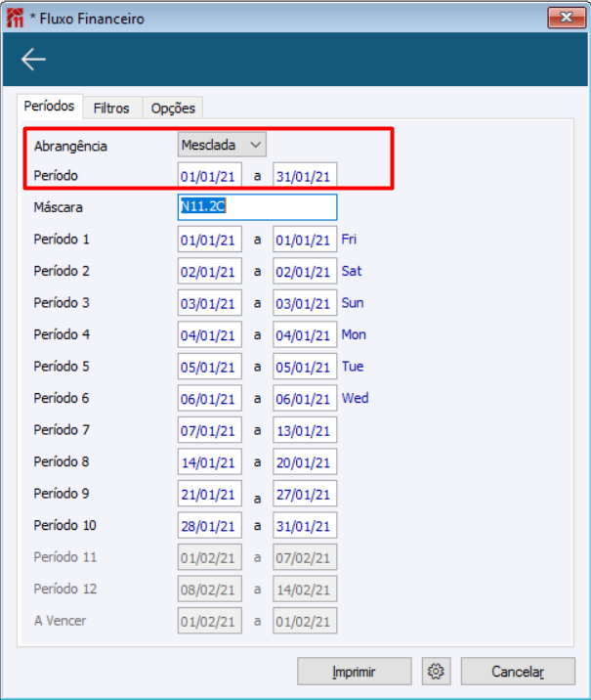Click the Período start date 01/01/21 field

(x=210, y=175)
